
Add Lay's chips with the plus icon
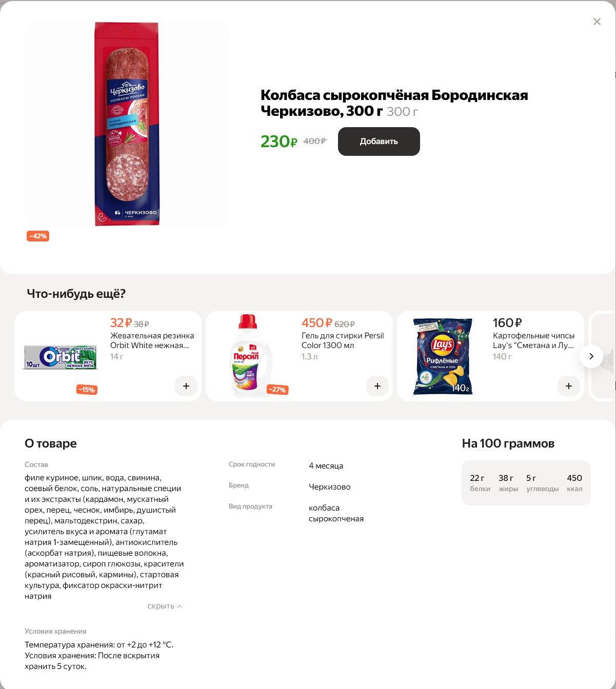pos(569,386)
